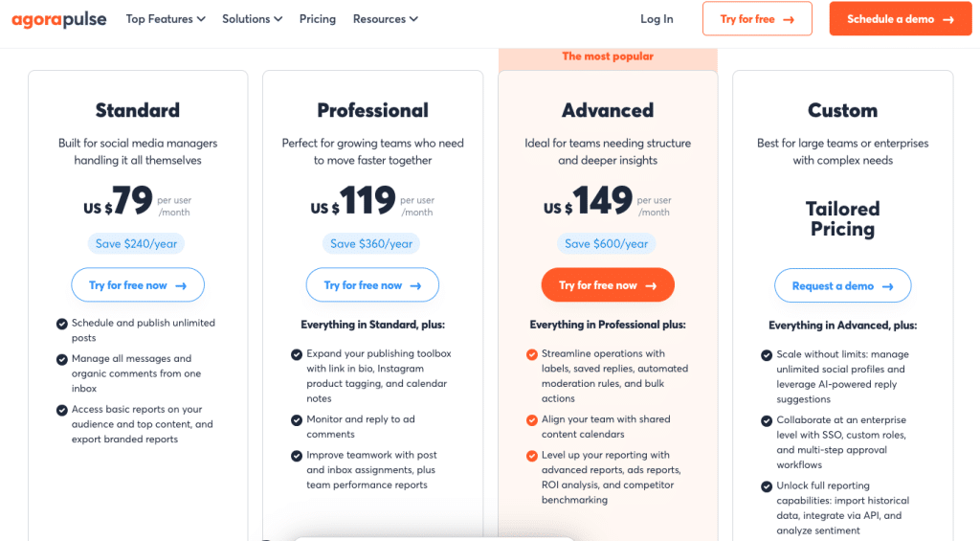
Task: Click orange checkmark beside 'Streamline operations with labels'
Action: 532,354
